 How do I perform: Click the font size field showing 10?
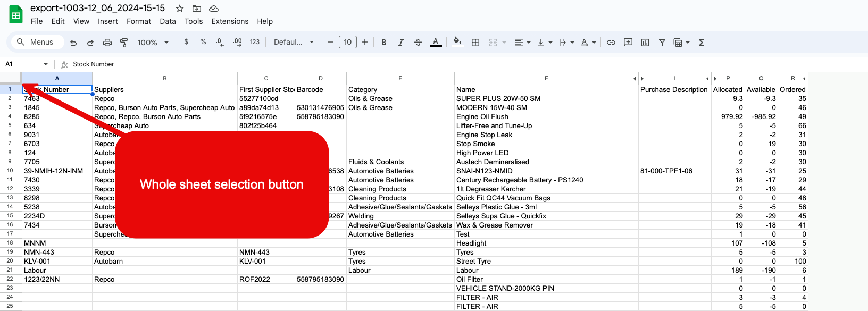pos(348,42)
